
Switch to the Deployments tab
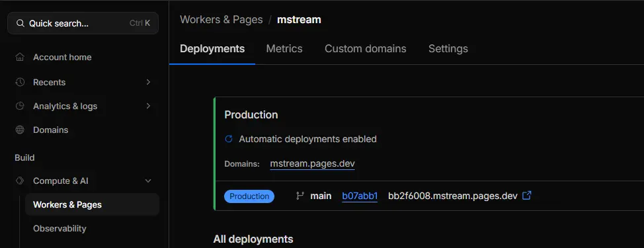pos(212,48)
